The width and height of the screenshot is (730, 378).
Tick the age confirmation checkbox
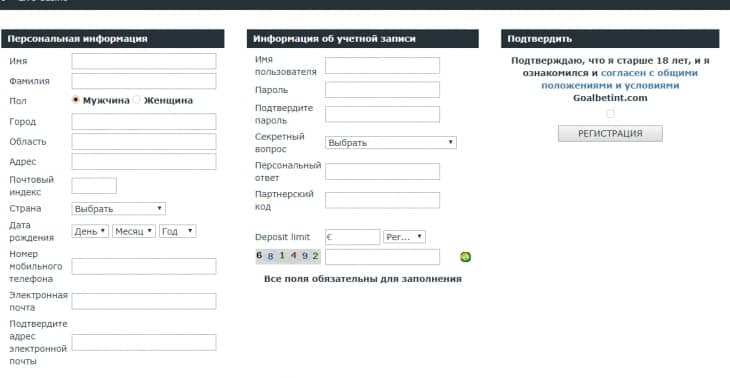point(610,114)
